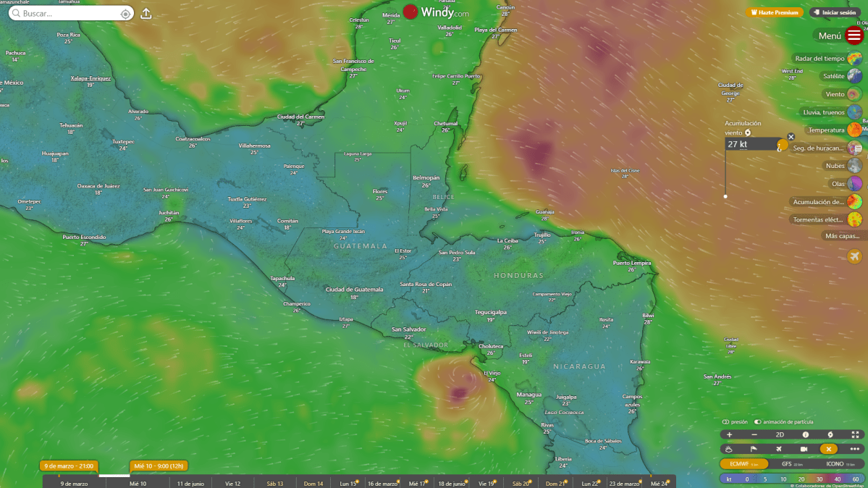Click the orange wind picker handle
This screenshot has width=868, height=488.
pos(781,145)
